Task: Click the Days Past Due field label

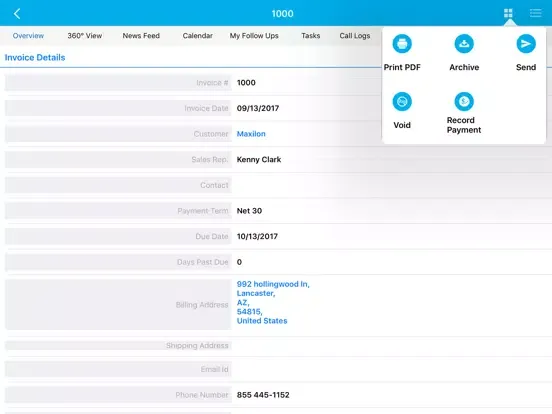Action: 203,262
